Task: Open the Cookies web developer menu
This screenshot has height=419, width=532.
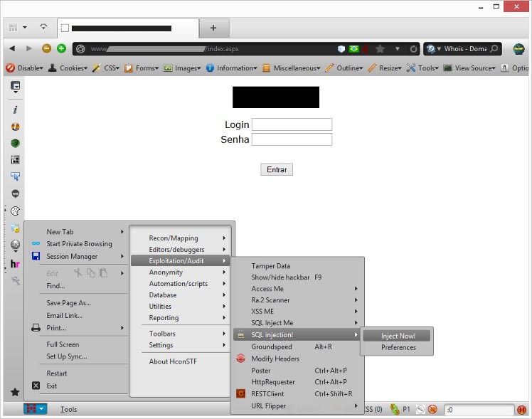Action: point(68,68)
